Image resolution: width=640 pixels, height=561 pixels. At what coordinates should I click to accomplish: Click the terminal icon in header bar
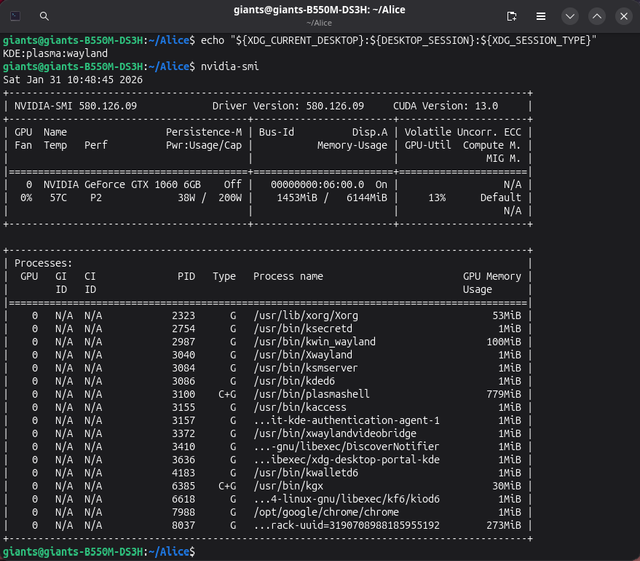point(16,16)
